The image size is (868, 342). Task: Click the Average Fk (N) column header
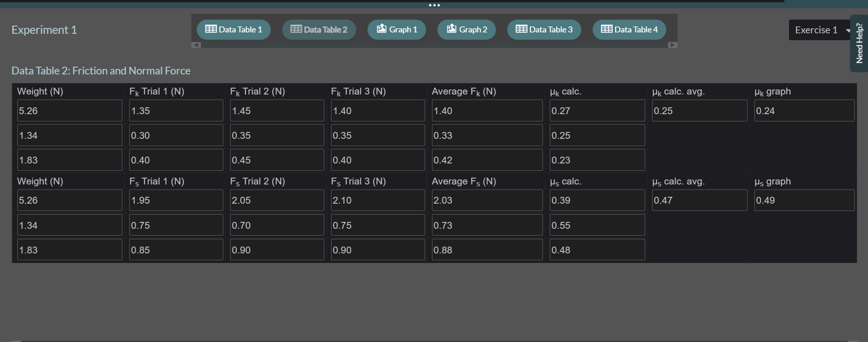[464, 92]
